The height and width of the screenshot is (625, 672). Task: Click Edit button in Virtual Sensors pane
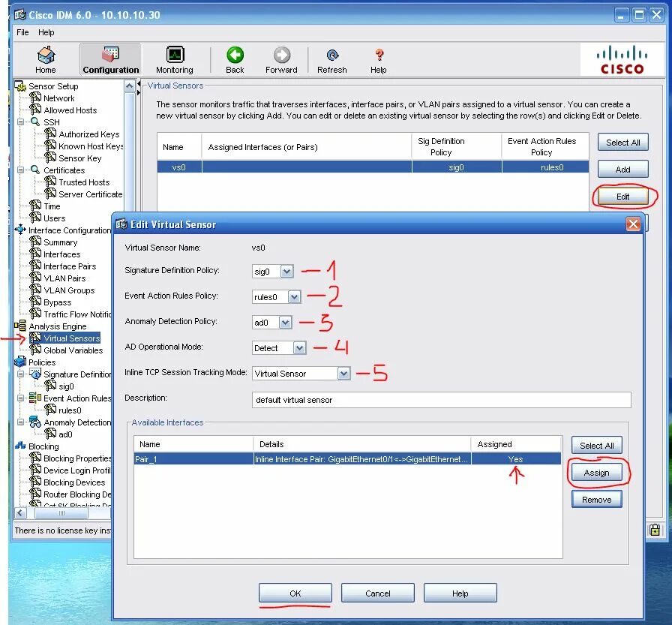coord(622,197)
